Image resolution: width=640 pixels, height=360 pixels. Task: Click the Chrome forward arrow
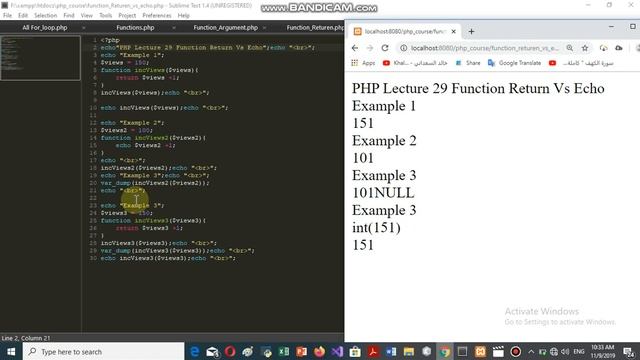(370, 48)
